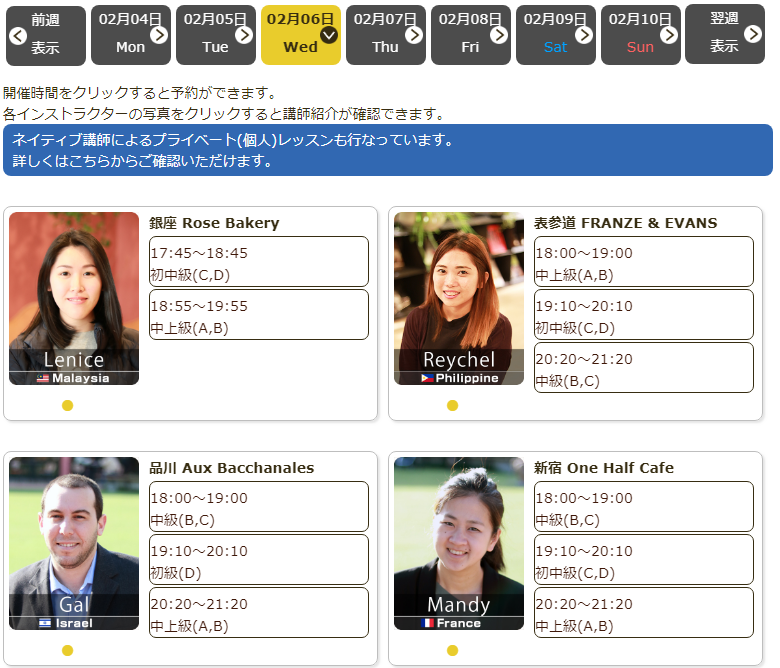Select the yellow dot under Lenice's card
Screen dimensions: 780x668
(68, 405)
